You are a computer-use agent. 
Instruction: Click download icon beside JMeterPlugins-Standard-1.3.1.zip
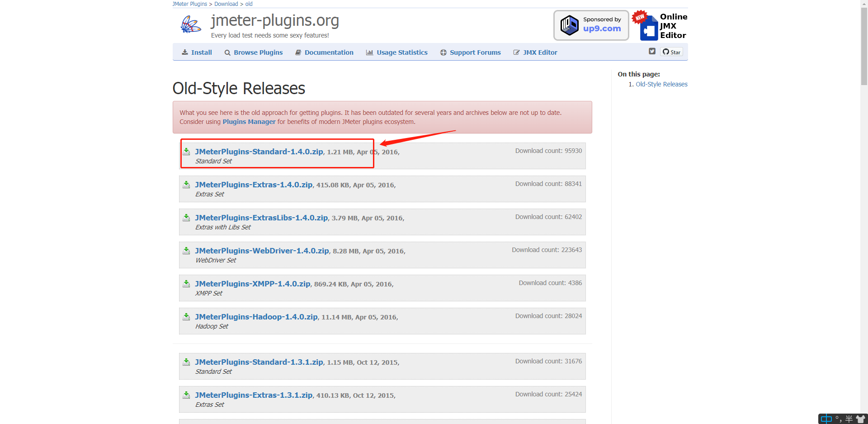(x=186, y=362)
